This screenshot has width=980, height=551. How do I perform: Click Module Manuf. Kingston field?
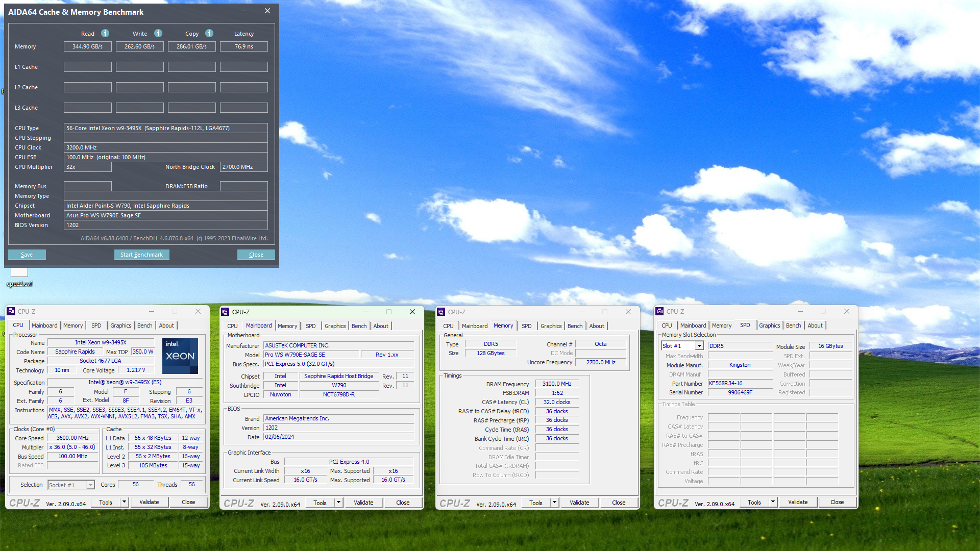740,365
